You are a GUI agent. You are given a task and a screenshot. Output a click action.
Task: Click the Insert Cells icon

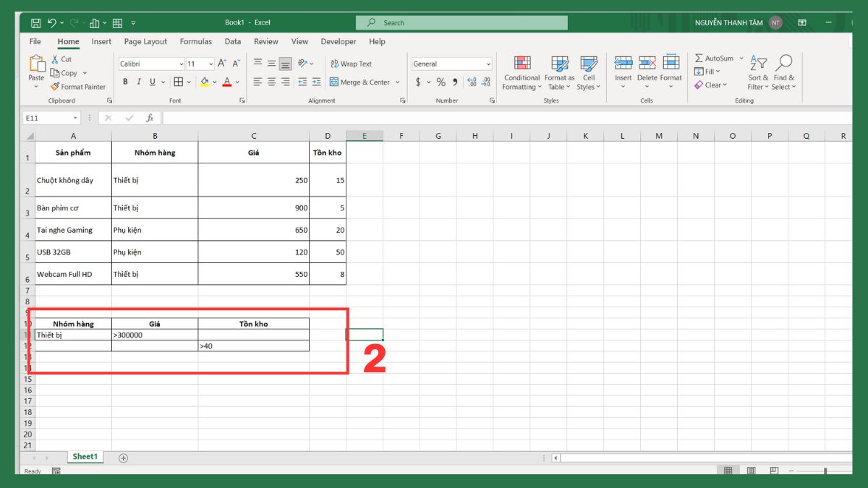(623, 63)
